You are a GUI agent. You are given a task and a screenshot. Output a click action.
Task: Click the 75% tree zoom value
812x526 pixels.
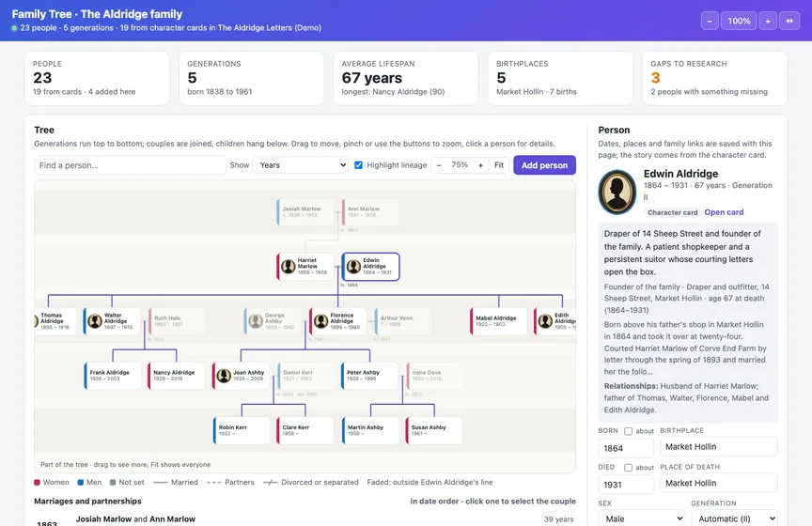click(460, 164)
